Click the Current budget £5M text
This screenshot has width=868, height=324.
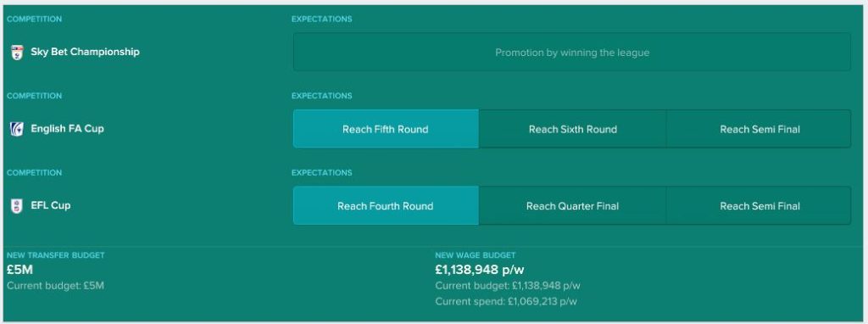(55, 286)
